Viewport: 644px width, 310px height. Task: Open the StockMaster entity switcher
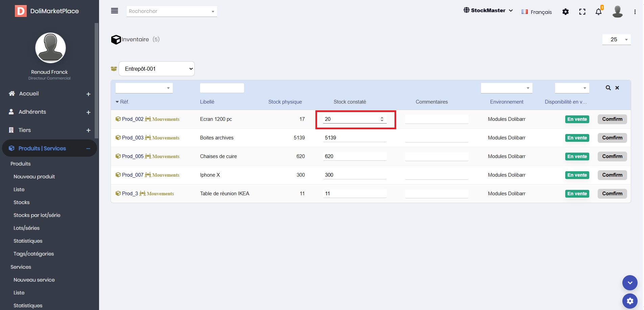[488, 10]
